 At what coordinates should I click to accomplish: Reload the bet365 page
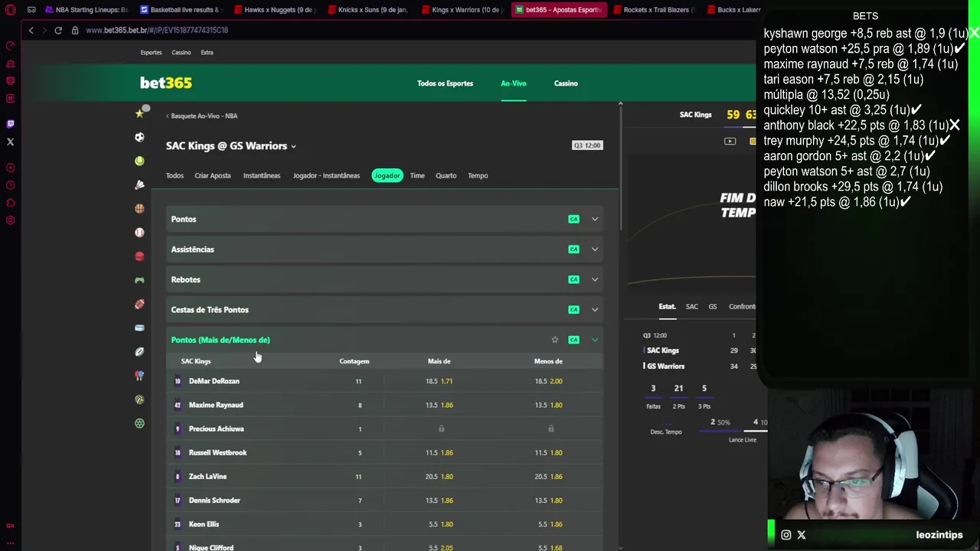[x=58, y=30]
